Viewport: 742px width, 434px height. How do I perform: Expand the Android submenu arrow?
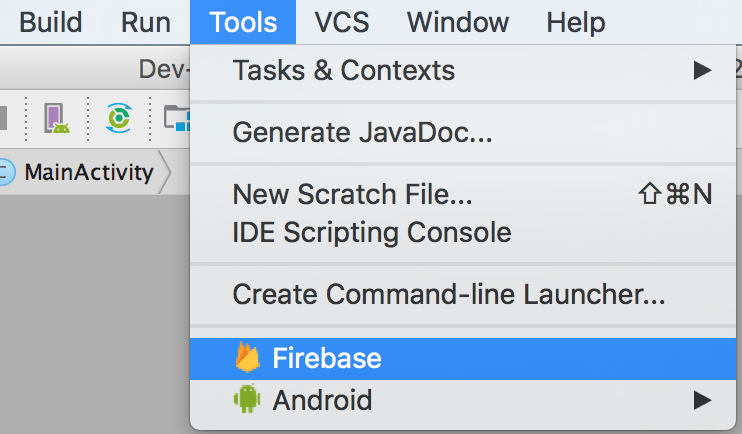tap(702, 400)
